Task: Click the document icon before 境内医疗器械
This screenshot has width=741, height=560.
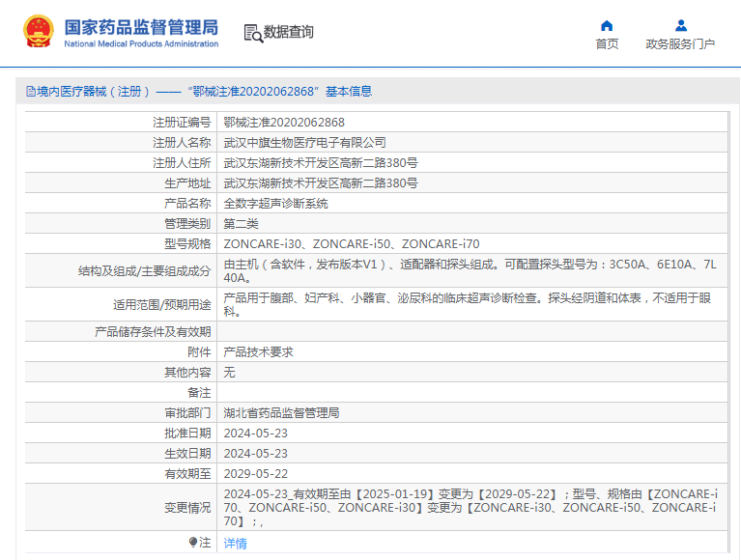Action: tap(30, 92)
